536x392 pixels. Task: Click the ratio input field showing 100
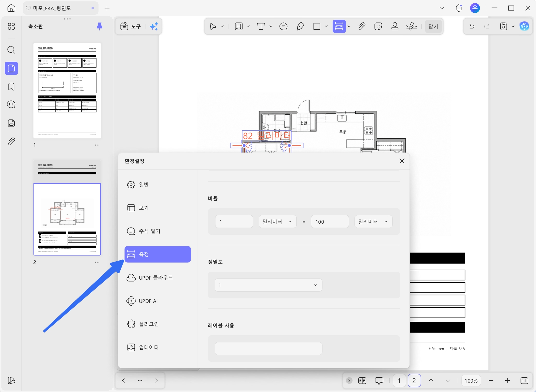pyautogui.click(x=330, y=221)
